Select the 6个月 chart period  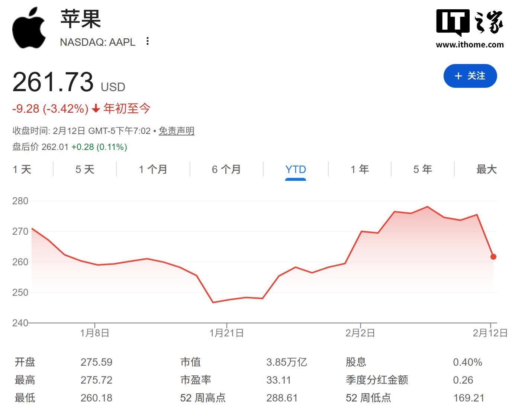[226, 169]
